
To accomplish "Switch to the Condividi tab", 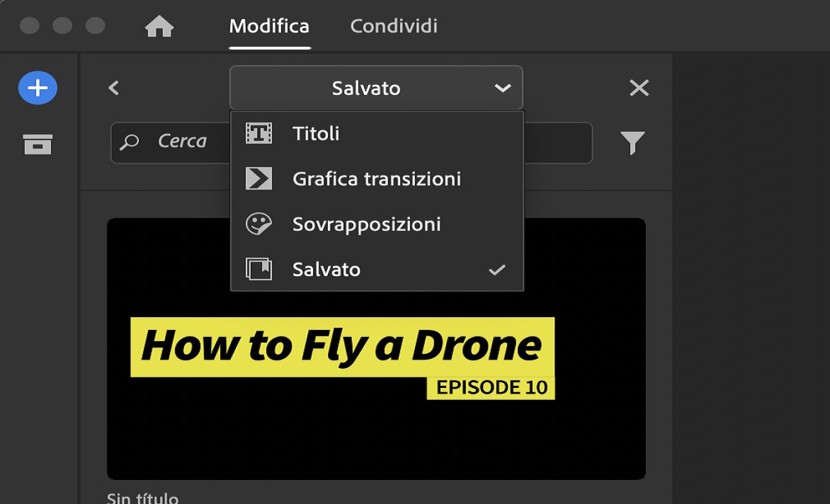I will 394,26.
